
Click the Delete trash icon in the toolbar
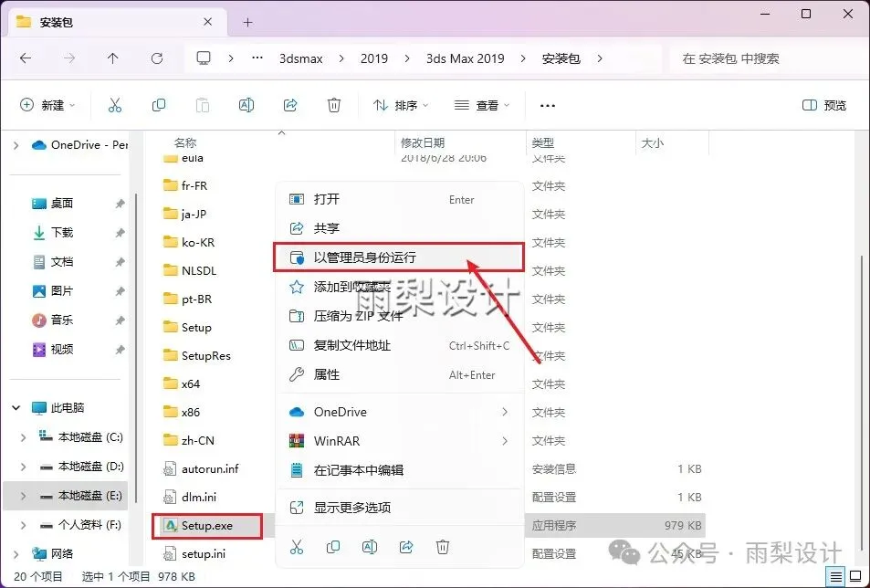[334, 105]
